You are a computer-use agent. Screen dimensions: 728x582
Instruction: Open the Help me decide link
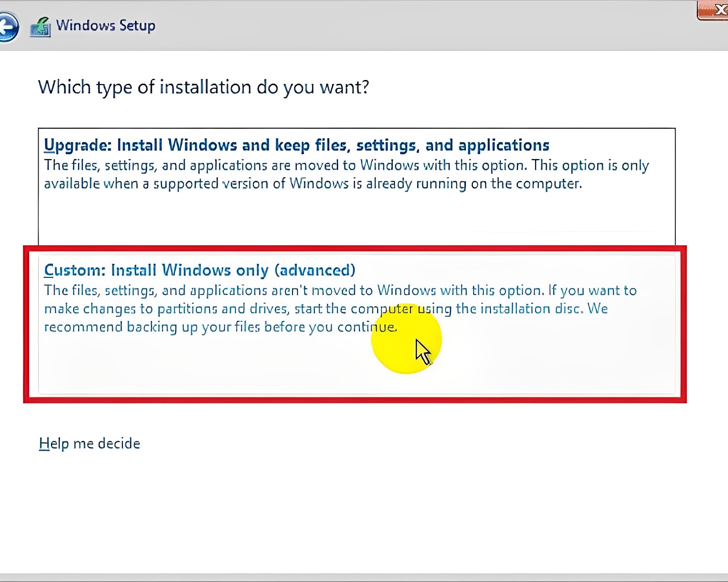pyautogui.click(x=90, y=443)
